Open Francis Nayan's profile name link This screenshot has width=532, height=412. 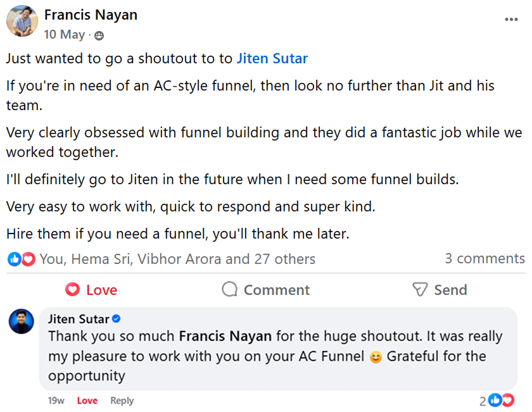pyautogui.click(x=91, y=15)
